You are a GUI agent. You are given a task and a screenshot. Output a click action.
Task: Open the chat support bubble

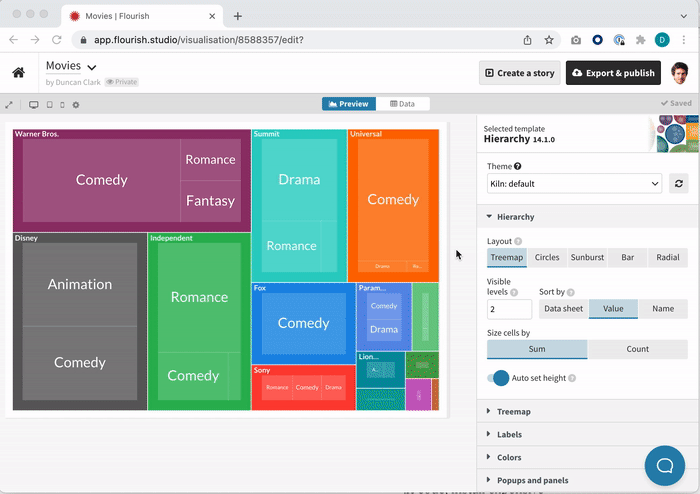click(x=665, y=465)
